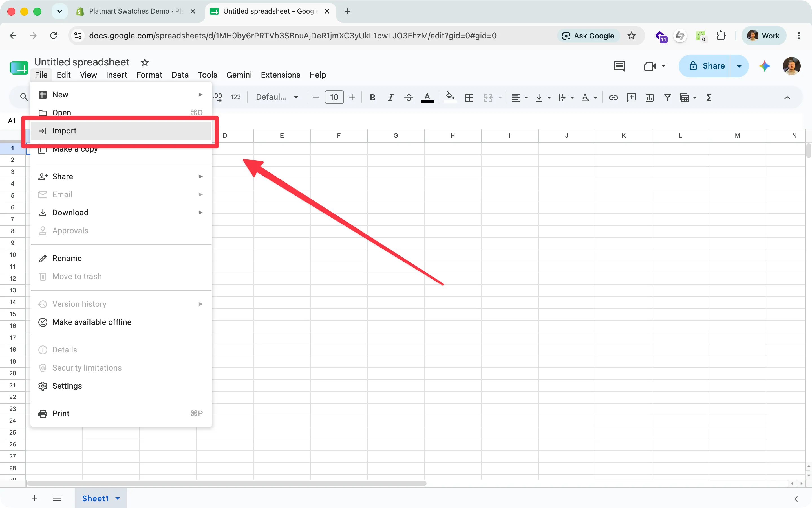812x508 pixels.
Task: Open the Edit menu
Action: point(64,75)
